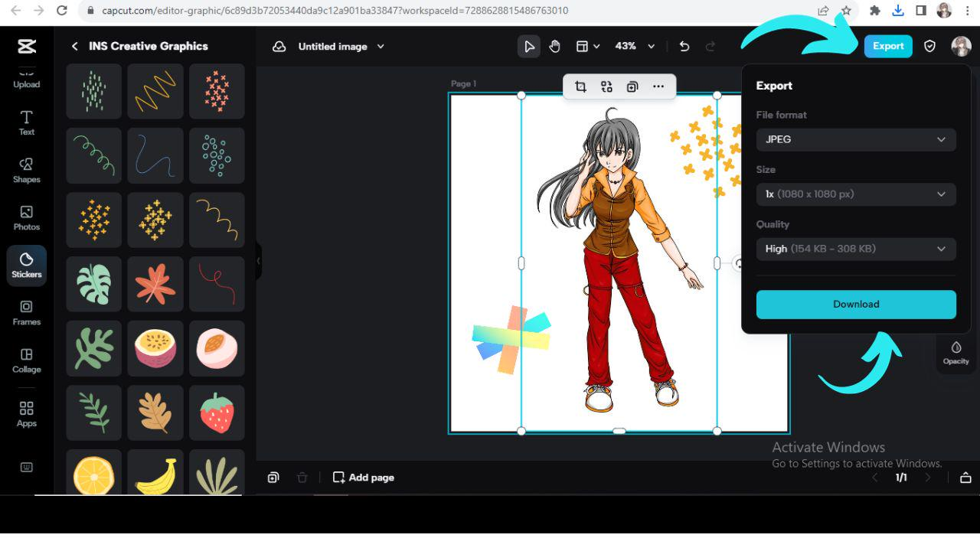Viewport: 980px width, 551px height.
Task: Open the Size 1x dropdown
Action: [856, 194]
